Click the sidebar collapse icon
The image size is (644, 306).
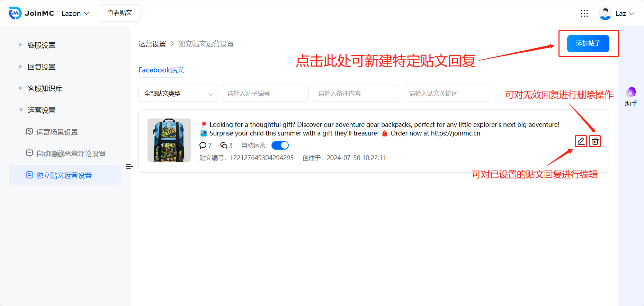pyautogui.click(x=129, y=167)
